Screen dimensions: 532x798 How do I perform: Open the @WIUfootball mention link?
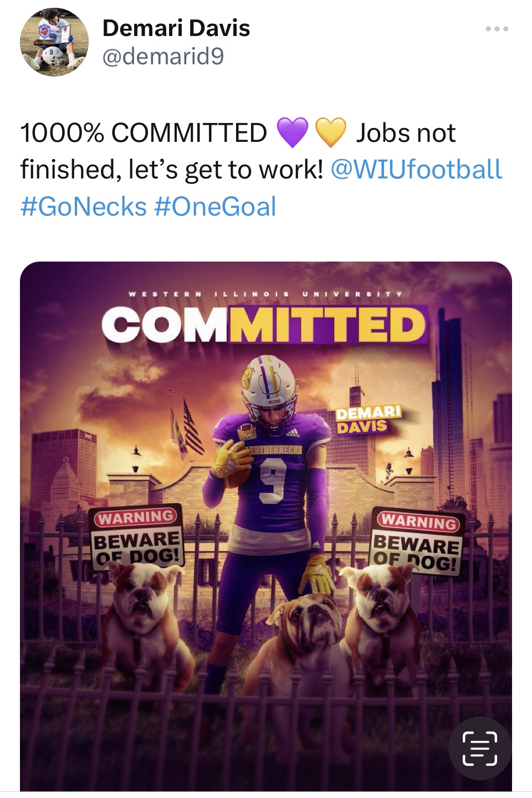[416, 170]
